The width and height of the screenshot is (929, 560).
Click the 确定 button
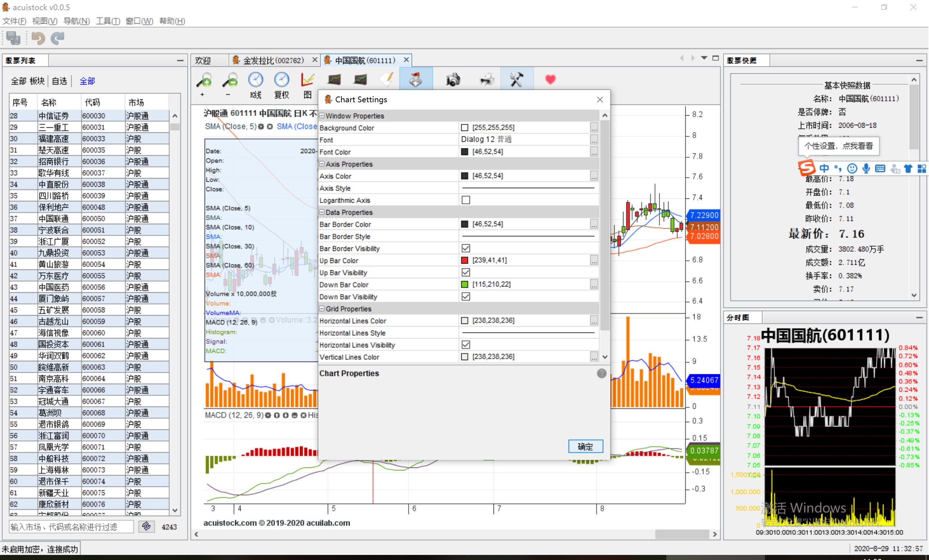(585, 446)
